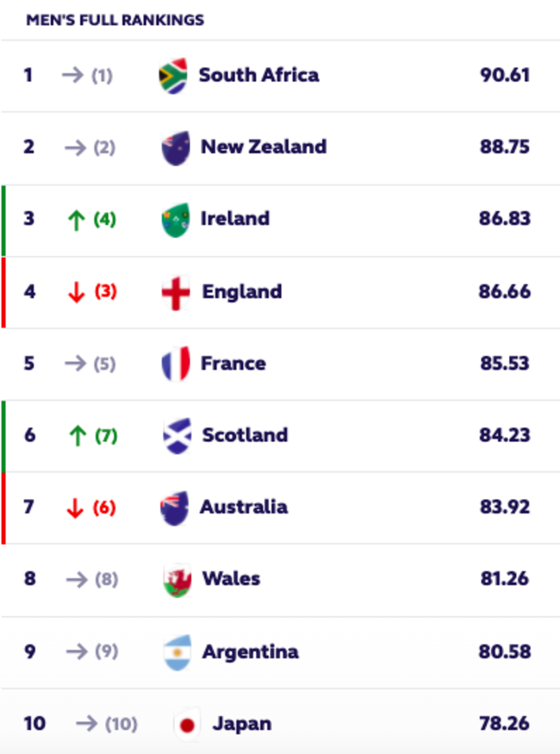Image resolution: width=560 pixels, height=754 pixels.
Task: Click the Men's Full Rankings heading
Action: [x=115, y=19]
